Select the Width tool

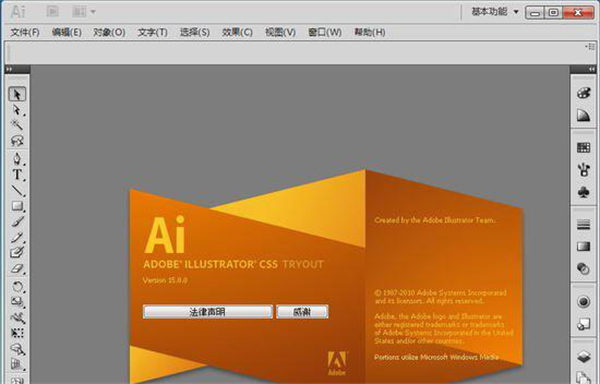[17, 317]
